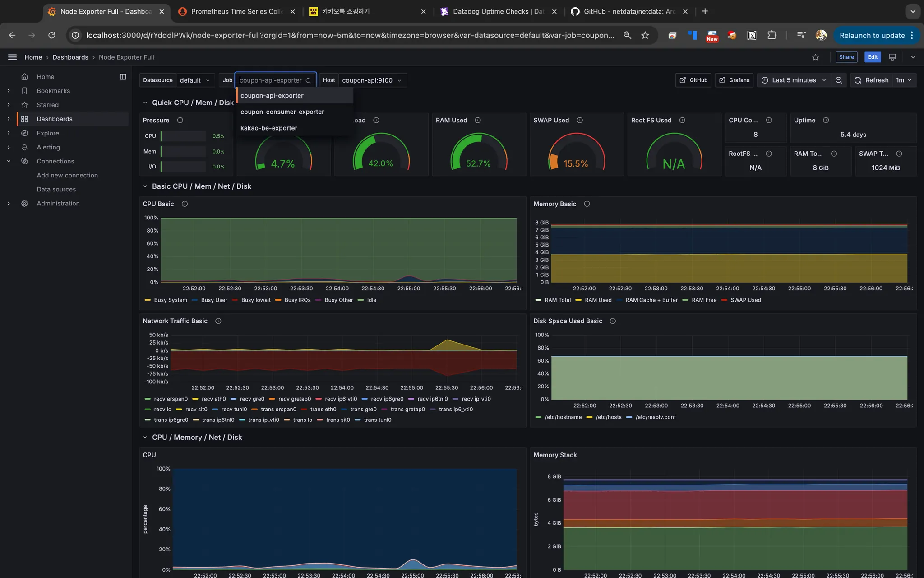Toggle the SWAP Used series in Memory legend
Screen dimensions: 924x578
click(x=745, y=300)
